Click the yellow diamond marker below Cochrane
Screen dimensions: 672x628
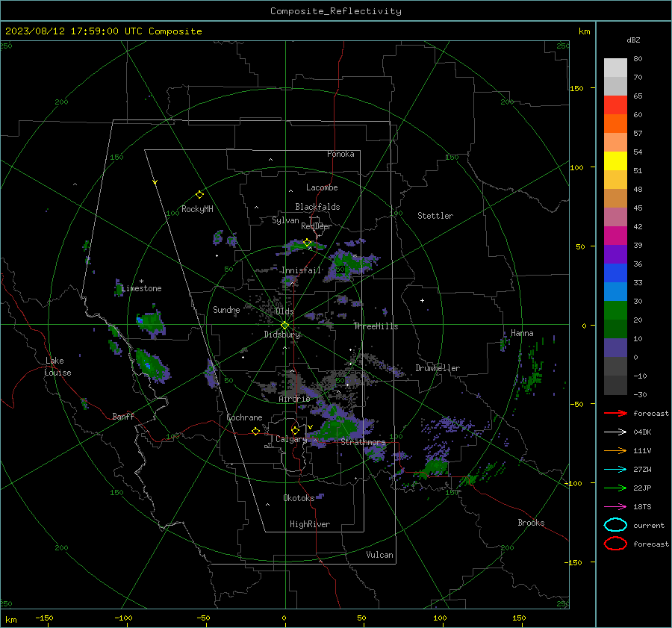click(255, 431)
